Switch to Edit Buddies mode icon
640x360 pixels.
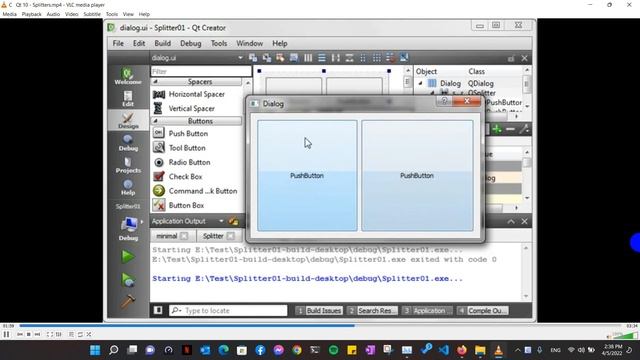tap(280, 58)
